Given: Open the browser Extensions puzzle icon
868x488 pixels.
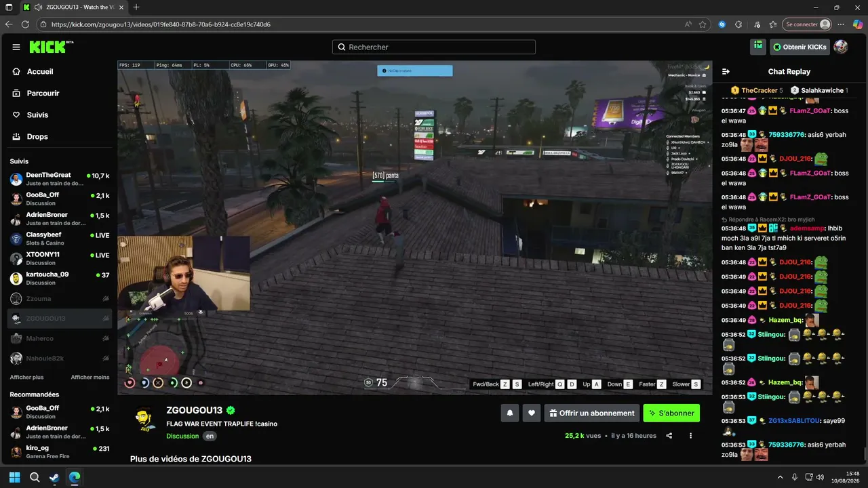Looking at the screenshot, I should pos(740,24).
